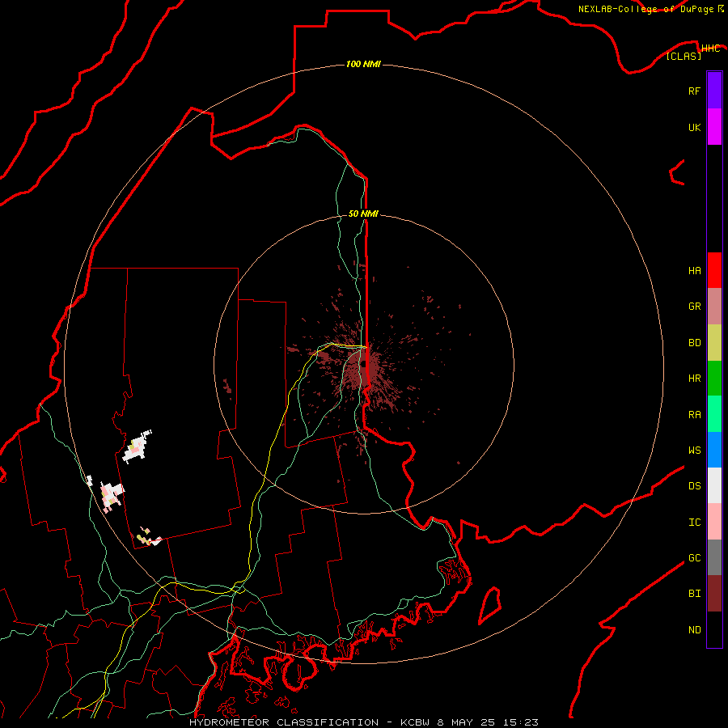The height and width of the screenshot is (728, 728).
Task: Click the GC gray legend swatch
Action: (714, 557)
